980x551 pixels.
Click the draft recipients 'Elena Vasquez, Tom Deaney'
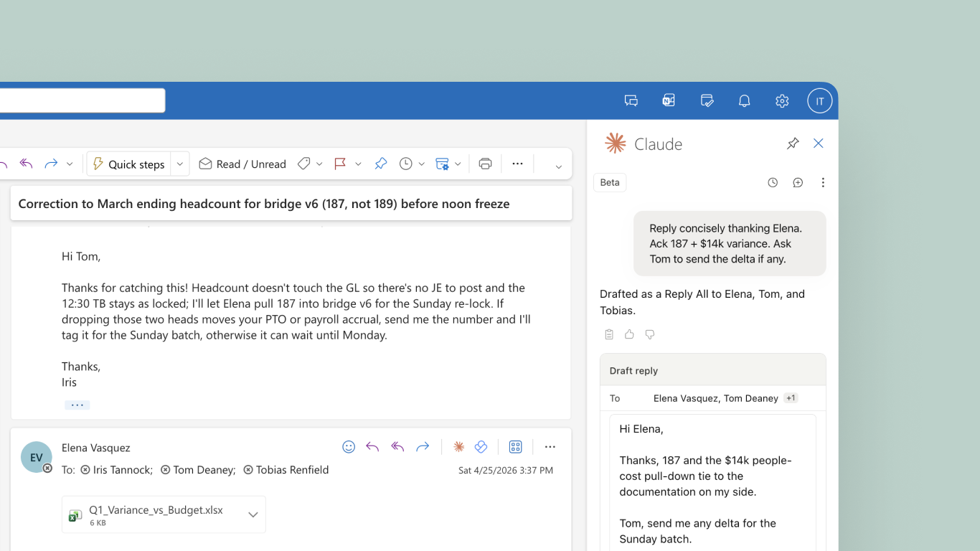tap(716, 398)
